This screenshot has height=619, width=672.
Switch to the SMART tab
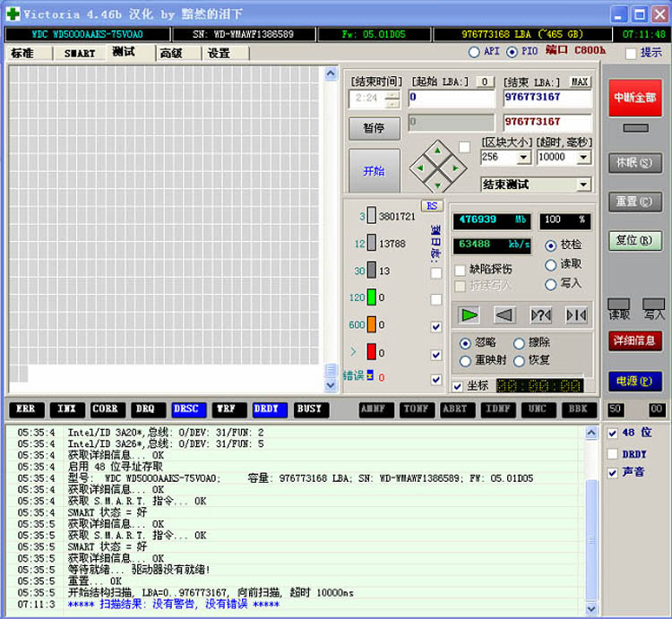pyautogui.click(x=80, y=54)
